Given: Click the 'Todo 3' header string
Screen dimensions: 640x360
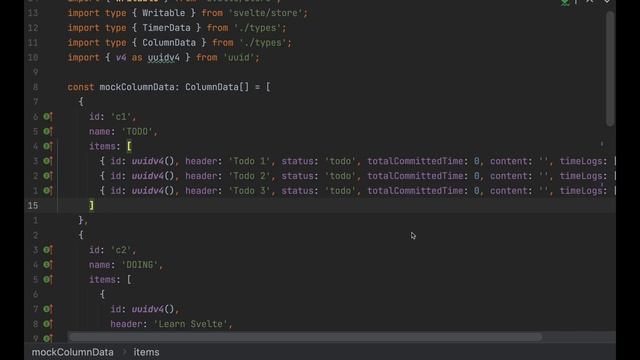Looking at the screenshot, I should coord(249,191).
